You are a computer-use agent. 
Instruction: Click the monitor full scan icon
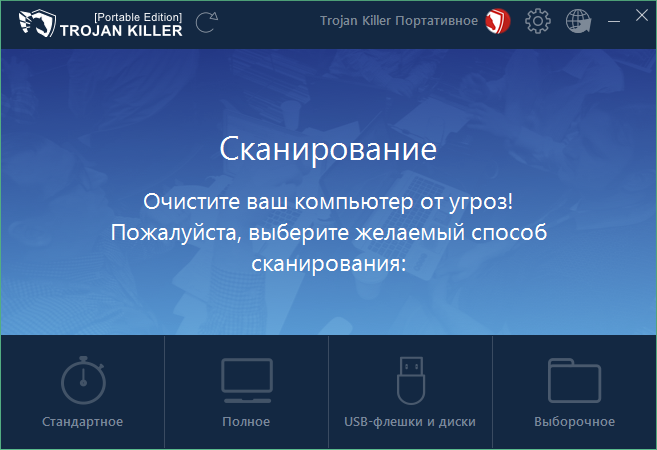coord(247,380)
